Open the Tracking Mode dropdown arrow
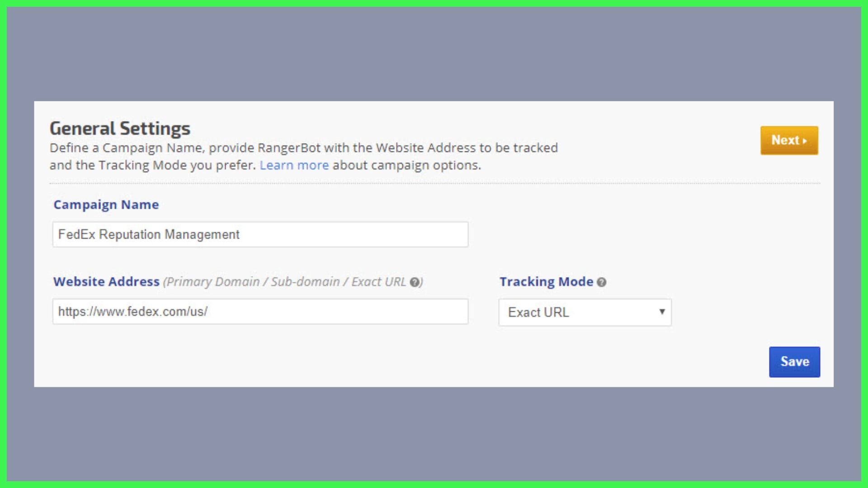This screenshot has height=488, width=868. pos(662,312)
